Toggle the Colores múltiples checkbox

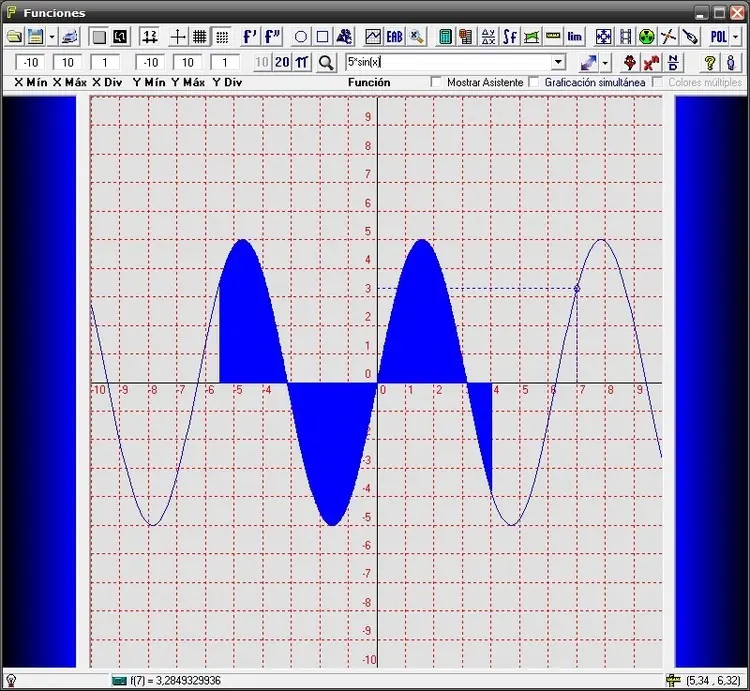(658, 82)
